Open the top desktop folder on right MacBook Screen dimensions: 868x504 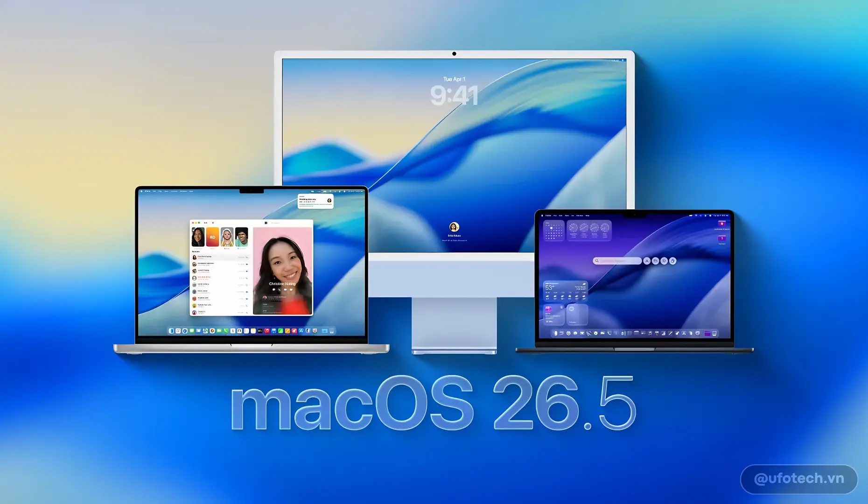point(722,224)
